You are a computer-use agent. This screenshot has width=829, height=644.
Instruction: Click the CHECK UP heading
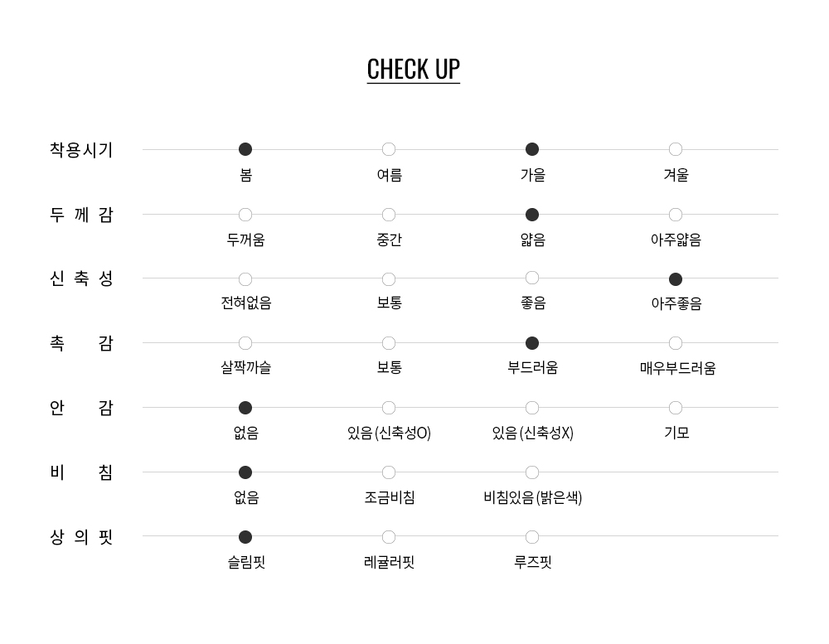pyautogui.click(x=413, y=69)
